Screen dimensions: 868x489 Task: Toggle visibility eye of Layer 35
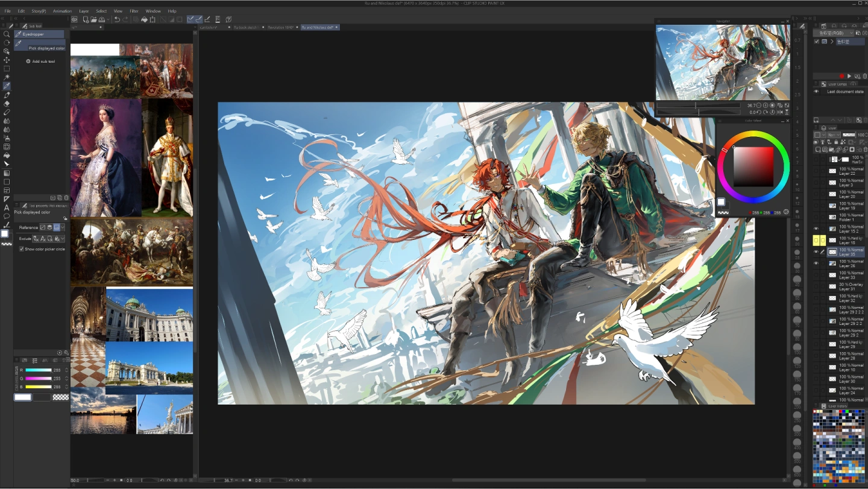(816, 251)
